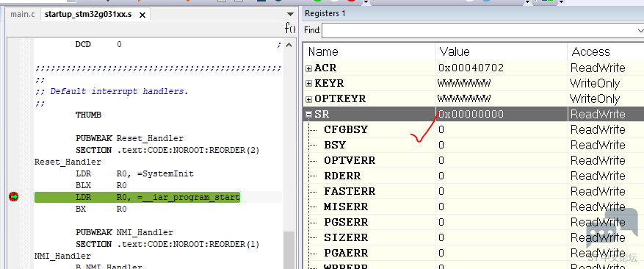Screen dimensions: 644x269
Task: Click into the Registers Find input field
Action: [479, 30]
